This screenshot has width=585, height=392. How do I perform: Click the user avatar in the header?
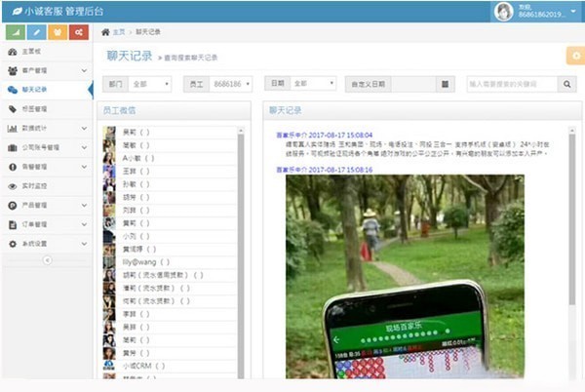(x=504, y=11)
